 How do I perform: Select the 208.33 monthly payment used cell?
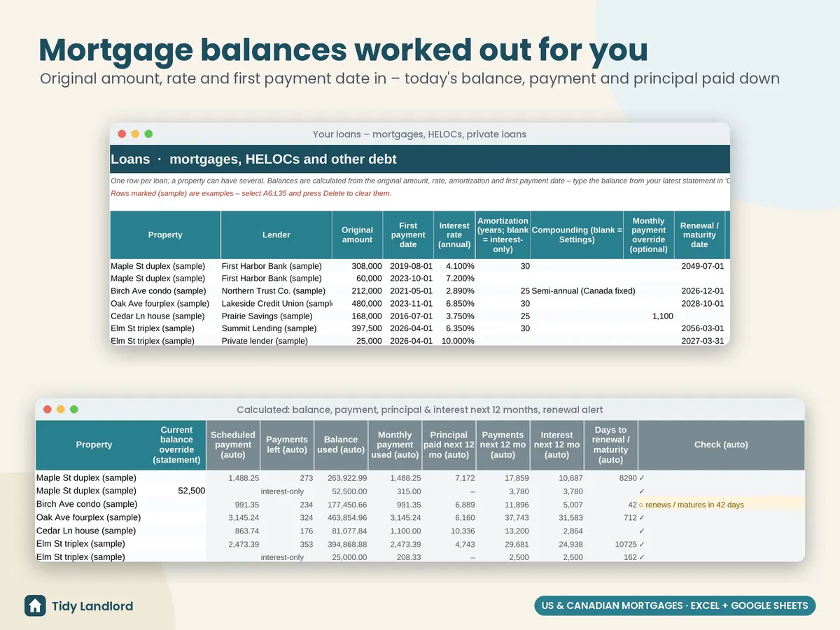pos(395,557)
